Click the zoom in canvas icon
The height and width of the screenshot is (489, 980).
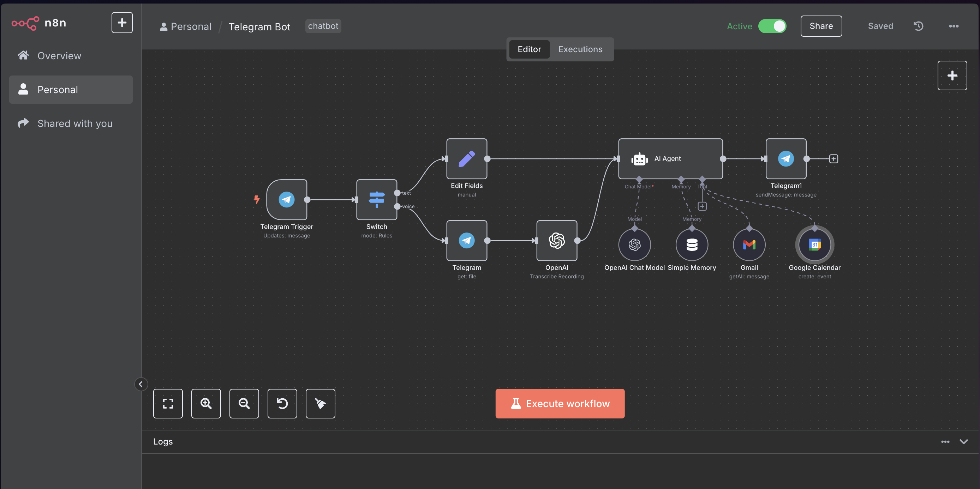206,403
